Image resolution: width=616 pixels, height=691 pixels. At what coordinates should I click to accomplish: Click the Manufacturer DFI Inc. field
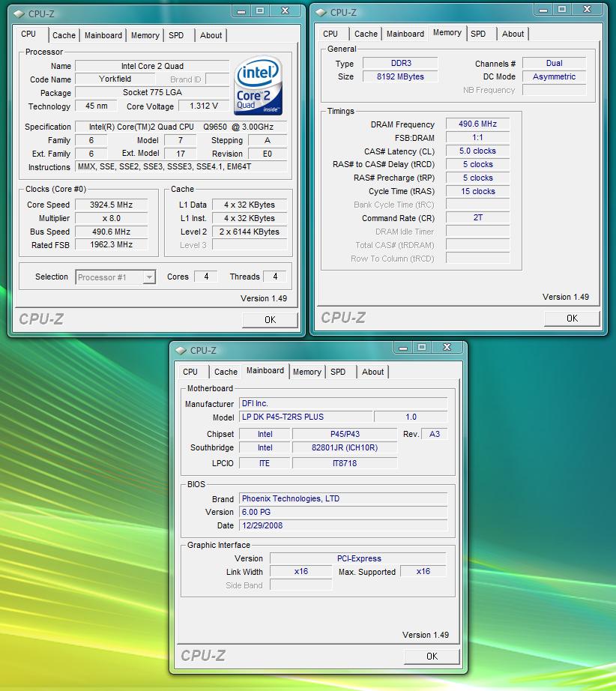(343, 403)
